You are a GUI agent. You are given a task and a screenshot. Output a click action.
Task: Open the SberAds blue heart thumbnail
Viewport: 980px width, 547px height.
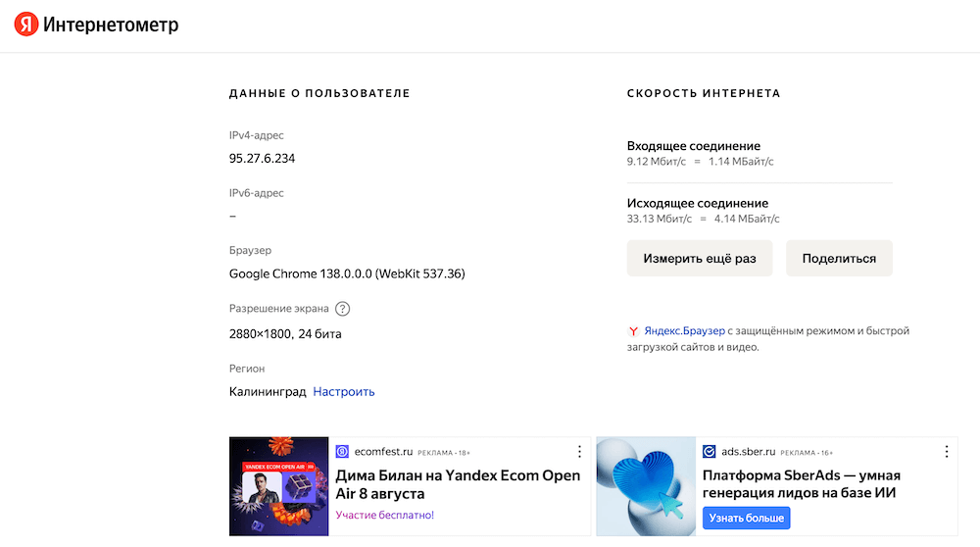pos(646,486)
